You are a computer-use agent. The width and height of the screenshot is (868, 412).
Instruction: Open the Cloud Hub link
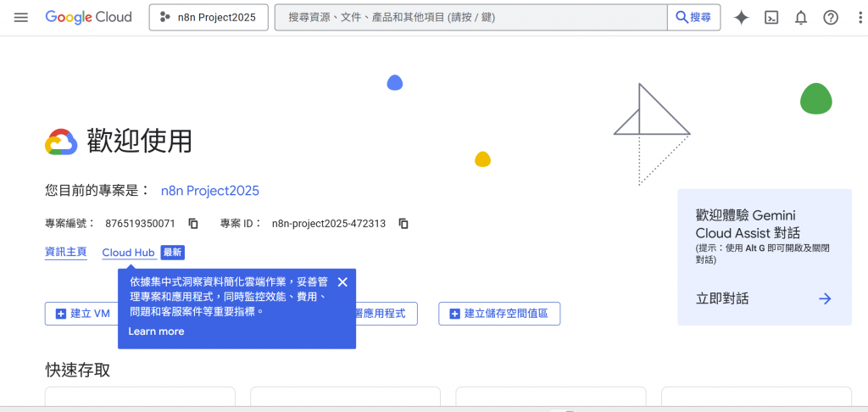[129, 253]
